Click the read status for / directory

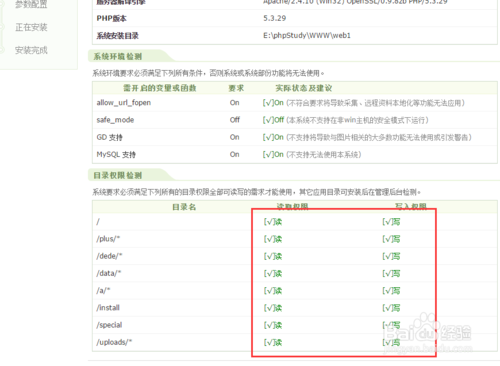tap(273, 222)
